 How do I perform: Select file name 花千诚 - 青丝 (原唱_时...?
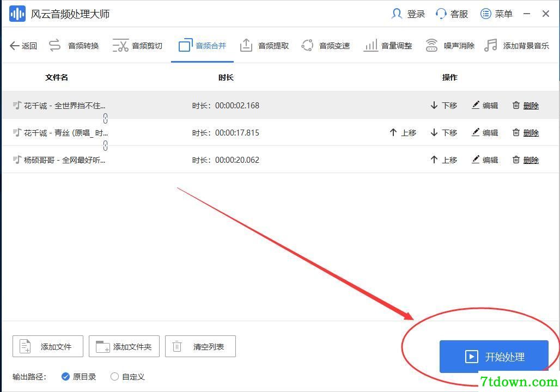[66, 132]
